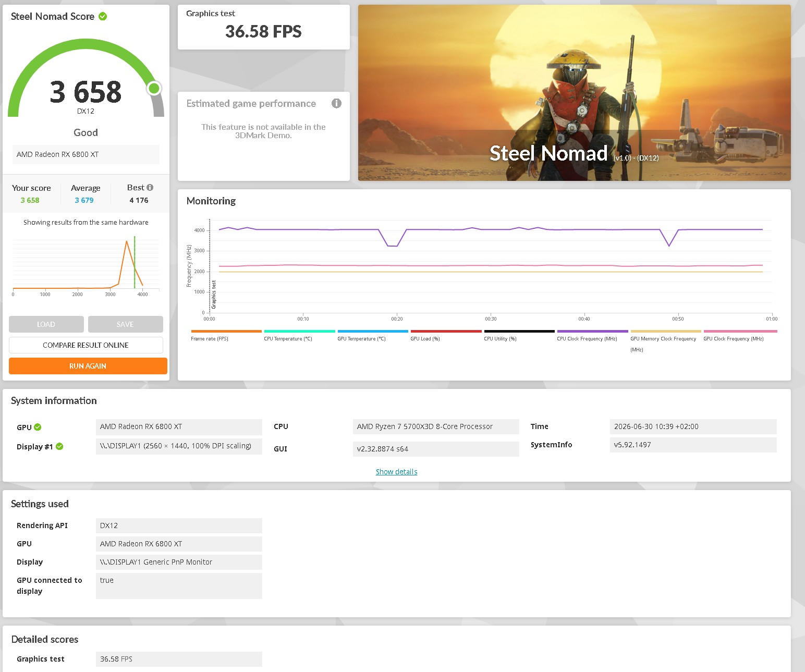The image size is (805, 672).
Task: Click the Detailed scores 36.58 FPS value
Action: pos(179,659)
